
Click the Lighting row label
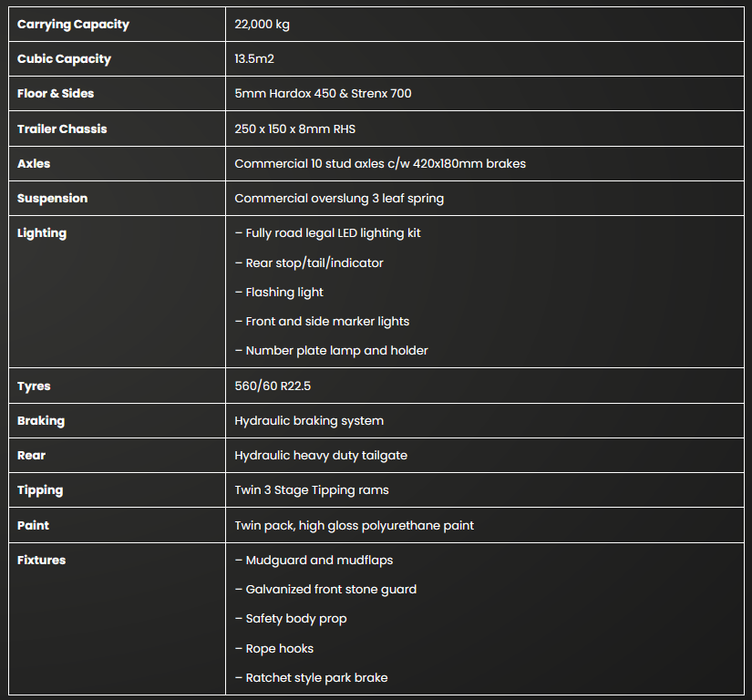[42, 233]
